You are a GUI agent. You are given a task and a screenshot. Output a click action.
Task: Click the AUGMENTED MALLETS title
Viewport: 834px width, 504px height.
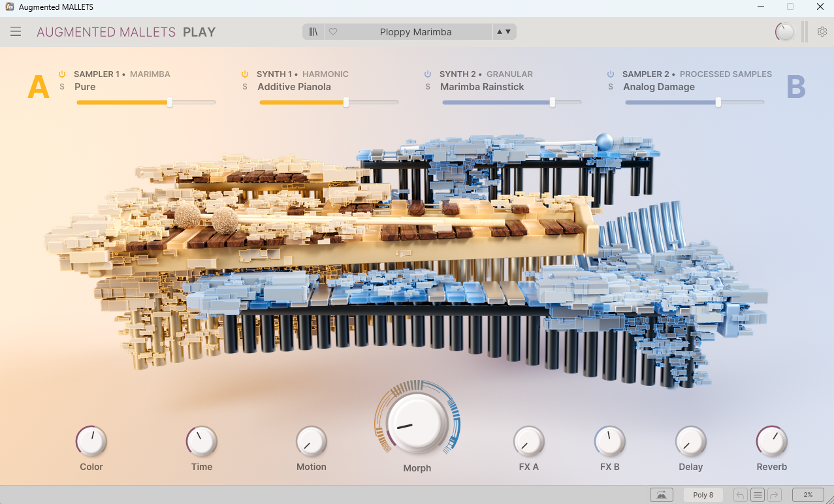pyautogui.click(x=106, y=32)
